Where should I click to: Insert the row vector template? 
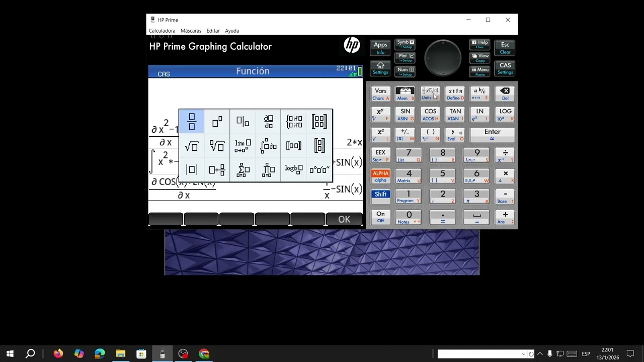294,146
